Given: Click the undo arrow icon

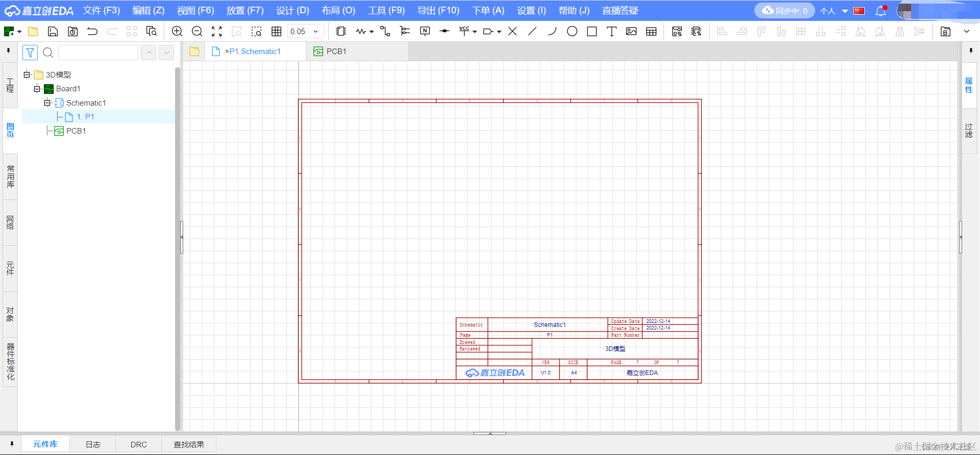Looking at the screenshot, I should 92,32.
